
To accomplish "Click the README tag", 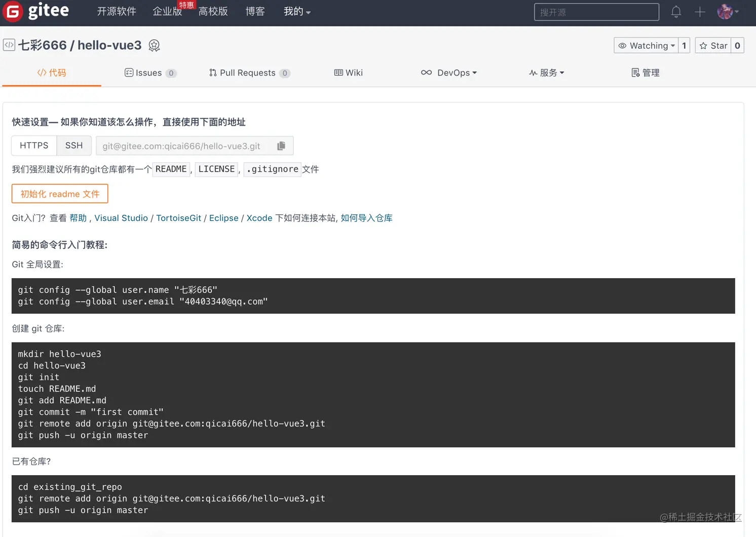I will click(x=171, y=169).
